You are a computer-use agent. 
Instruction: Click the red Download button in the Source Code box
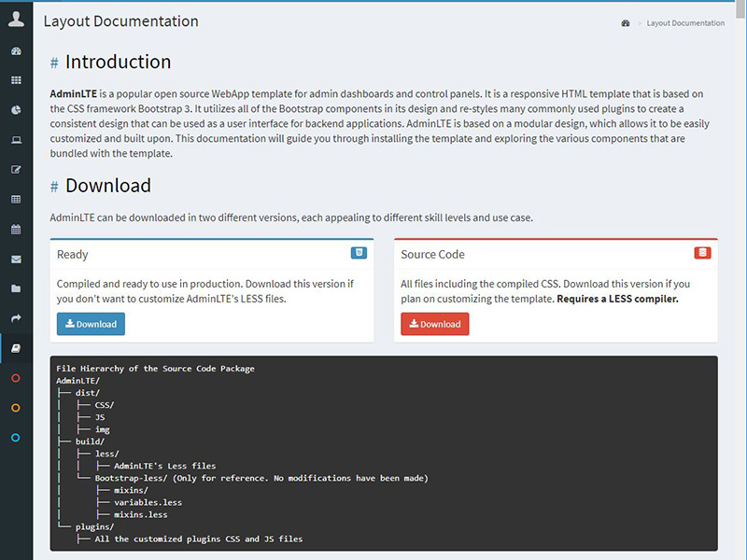[435, 324]
